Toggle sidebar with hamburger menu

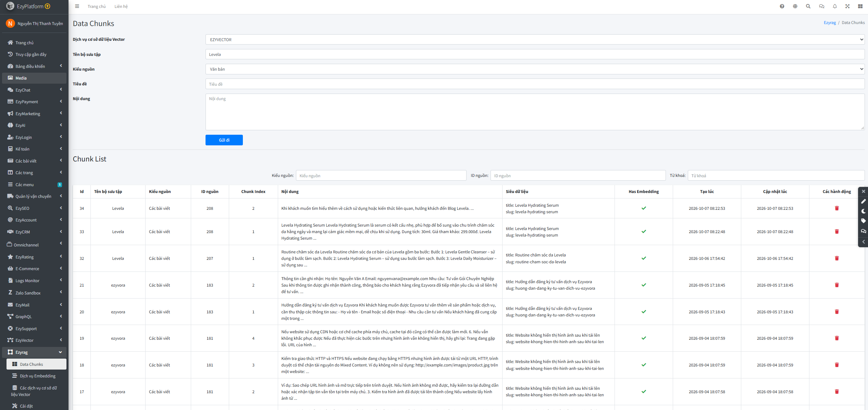point(77,6)
